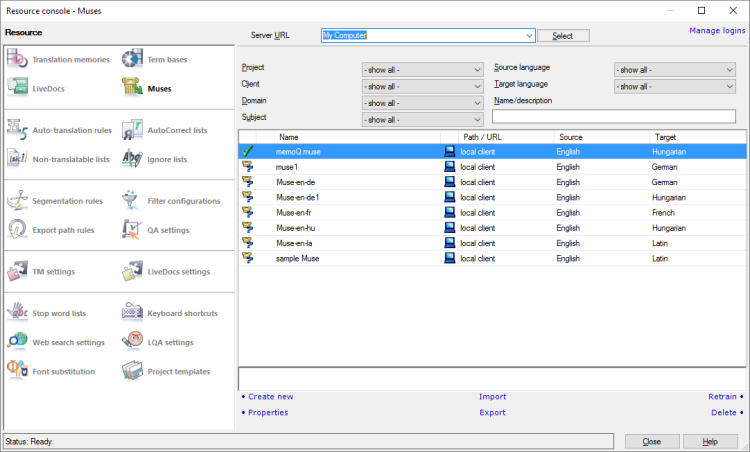Open Segmentation rules icon
The height and width of the screenshot is (452, 750).
(x=17, y=200)
